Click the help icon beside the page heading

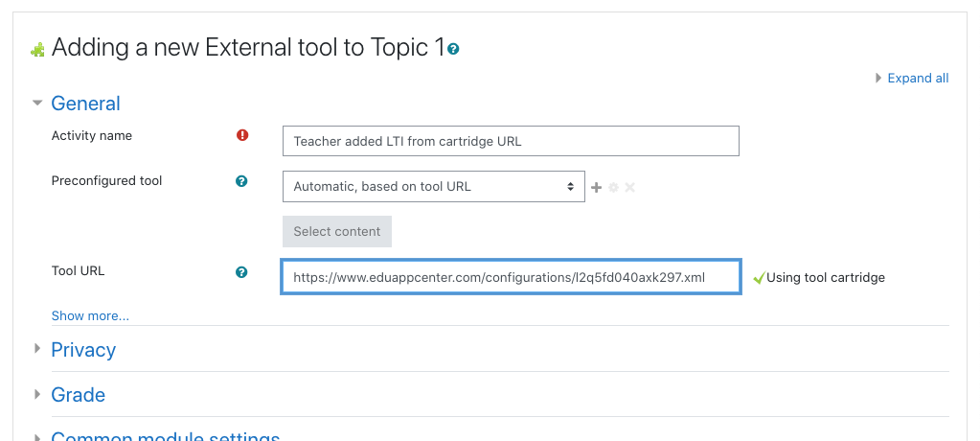click(x=454, y=48)
